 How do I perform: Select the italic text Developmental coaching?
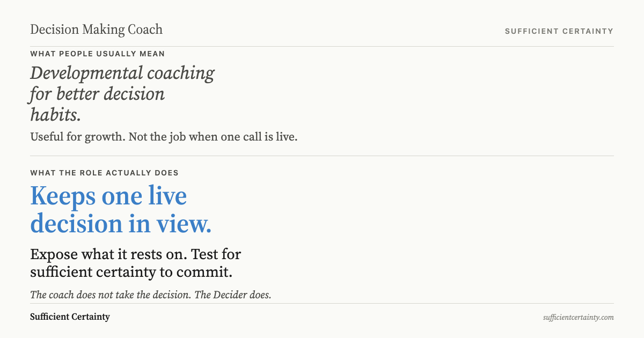pos(122,73)
